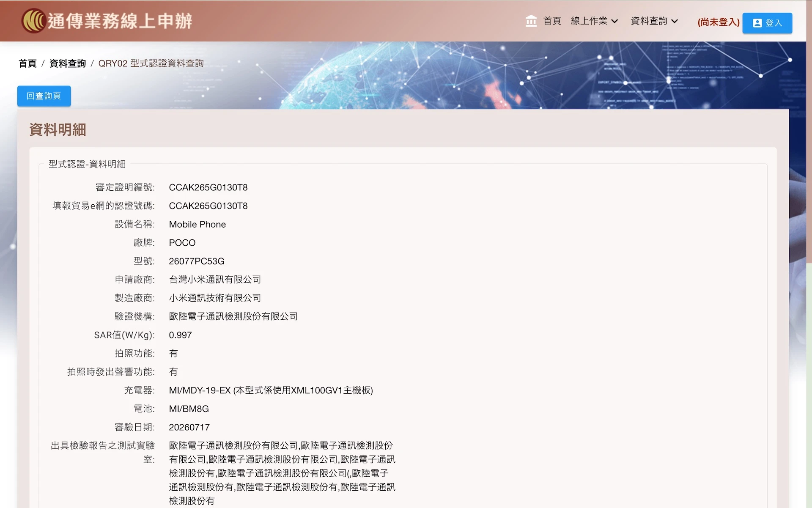Click the 出具檢驗報告之測試實驗室 field label

pos(103,452)
